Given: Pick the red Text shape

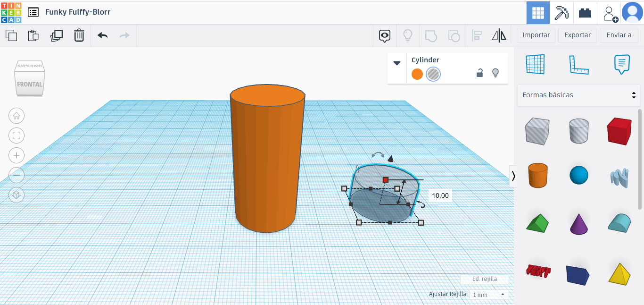Looking at the screenshot, I should click(x=537, y=271).
